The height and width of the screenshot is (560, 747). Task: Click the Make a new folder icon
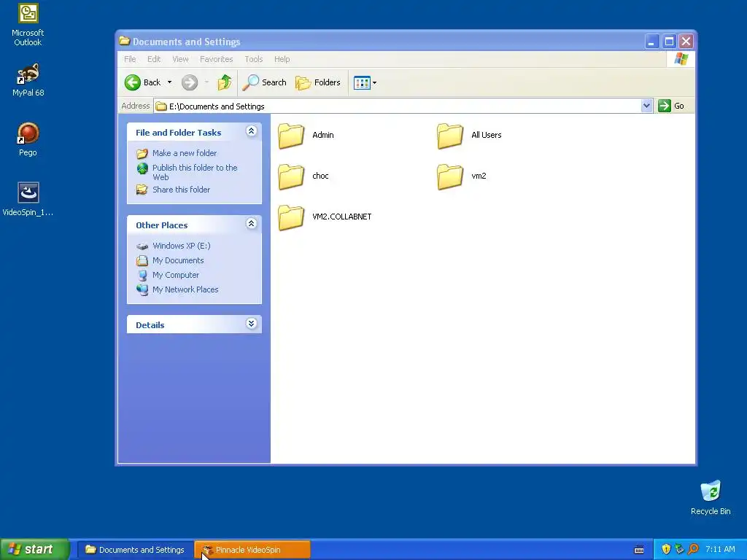pos(142,153)
